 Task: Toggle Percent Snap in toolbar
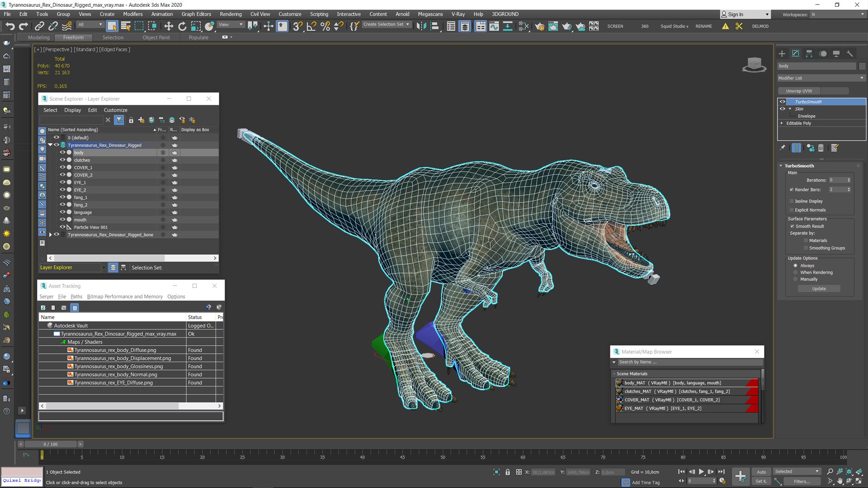point(325,26)
